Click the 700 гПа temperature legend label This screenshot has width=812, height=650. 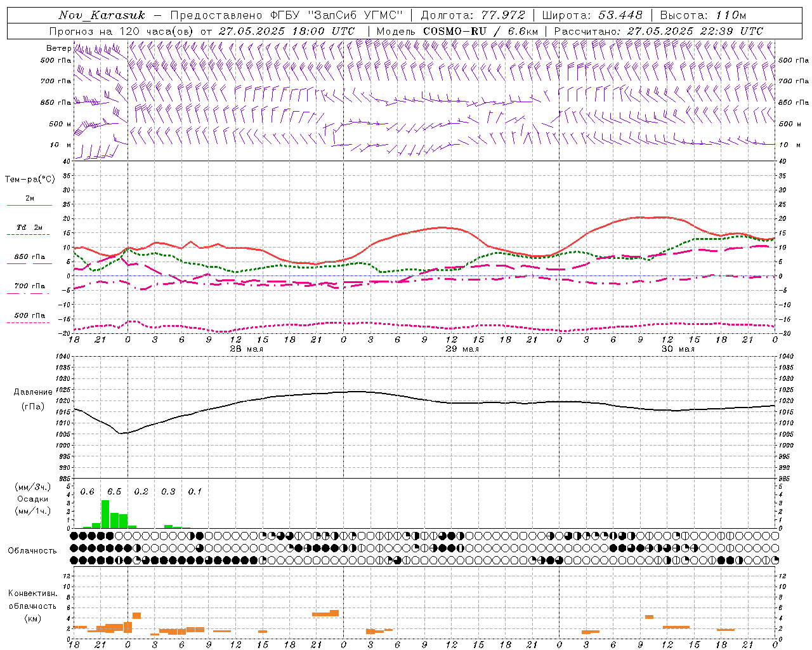tap(30, 286)
